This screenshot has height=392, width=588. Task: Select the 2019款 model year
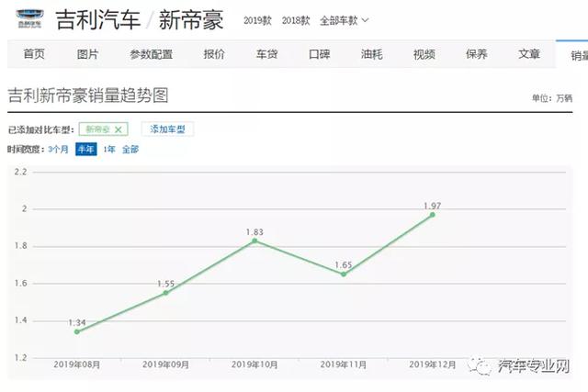tap(257, 20)
